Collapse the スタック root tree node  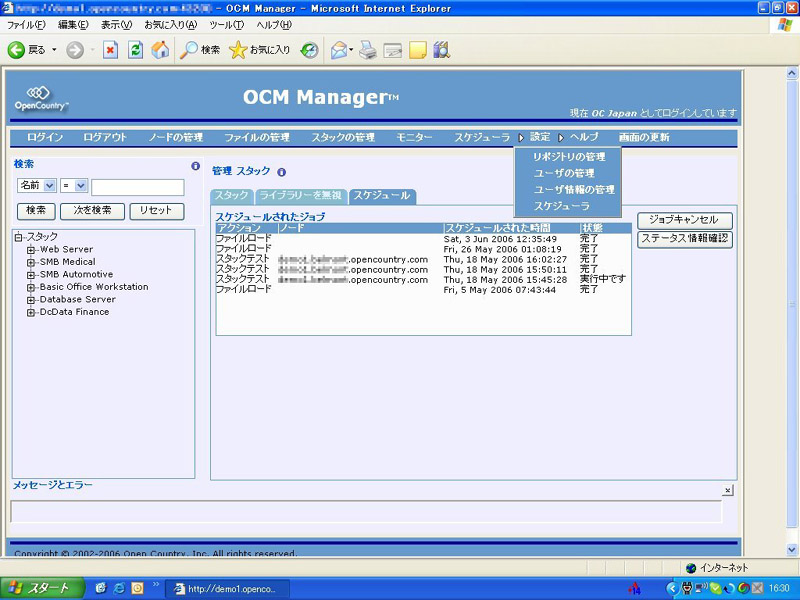click(x=19, y=237)
